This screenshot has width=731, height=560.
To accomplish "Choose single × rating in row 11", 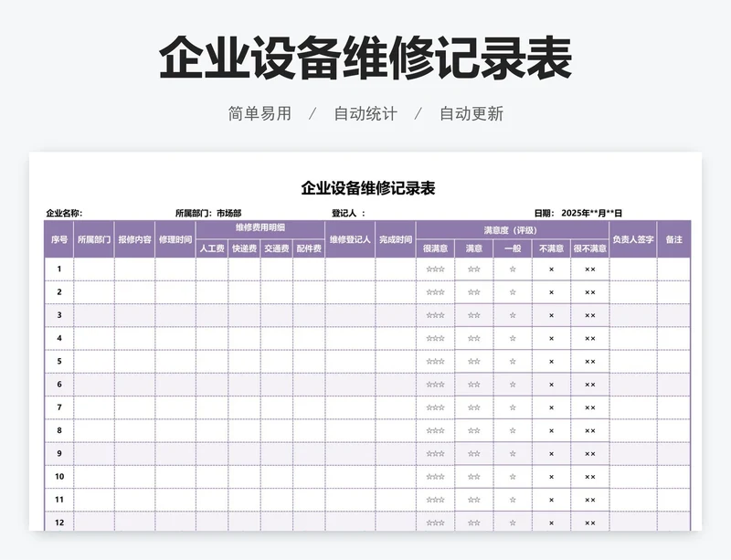I will pyautogui.click(x=551, y=500).
